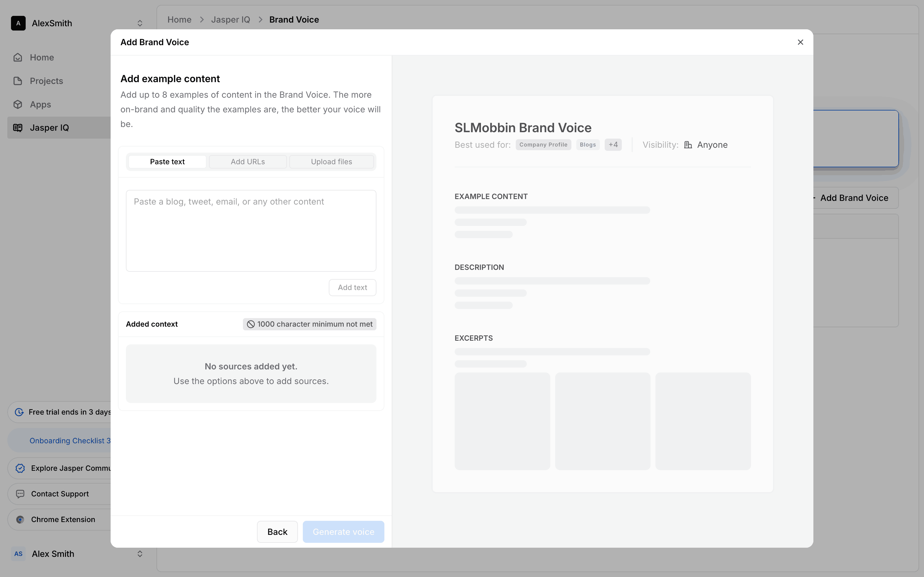Switch to the Upload files tab
Viewport: 924px width, 577px height.
331,162
